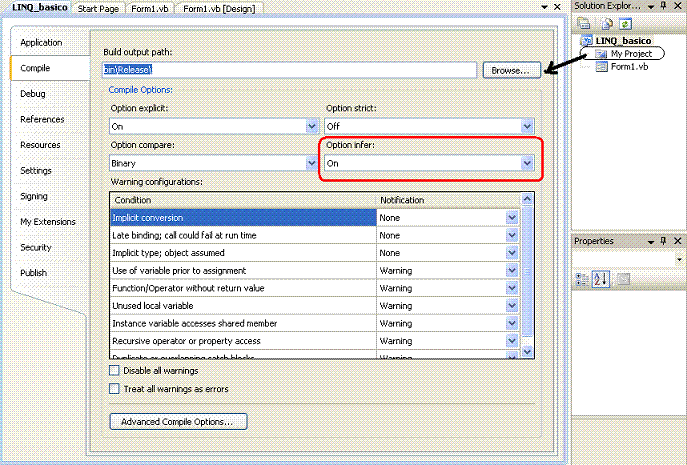Click the Condition column header

pyautogui.click(x=243, y=200)
